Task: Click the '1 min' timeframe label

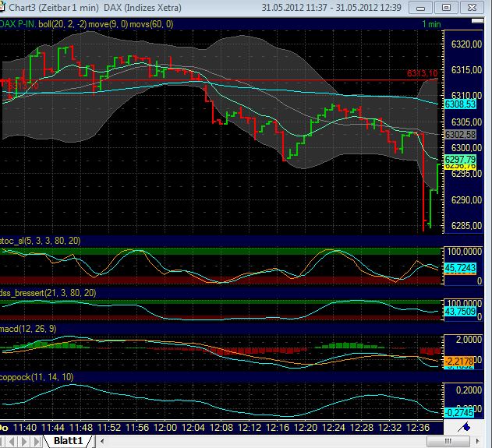Action: pyautogui.click(x=431, y=24)
